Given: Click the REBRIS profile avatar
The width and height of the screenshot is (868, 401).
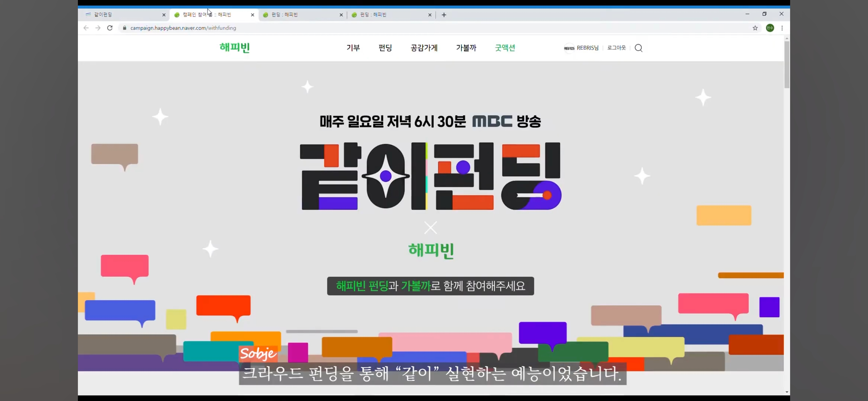Looking at the screenshot, I should pyautogui.click(x=569, y=48).
